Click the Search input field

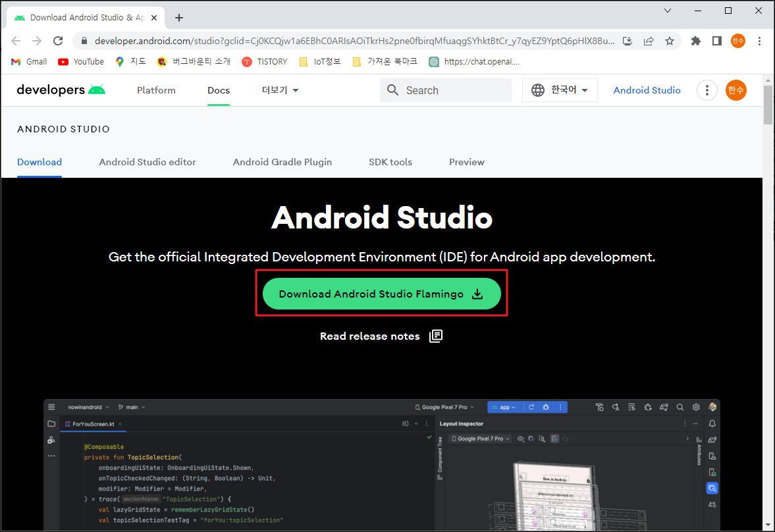tap(445, 90)
